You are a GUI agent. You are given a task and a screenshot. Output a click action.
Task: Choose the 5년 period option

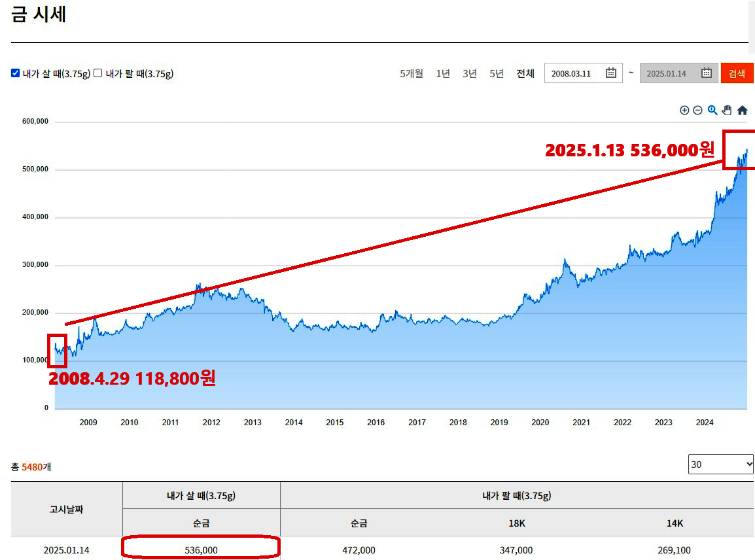tap(497, 73)
